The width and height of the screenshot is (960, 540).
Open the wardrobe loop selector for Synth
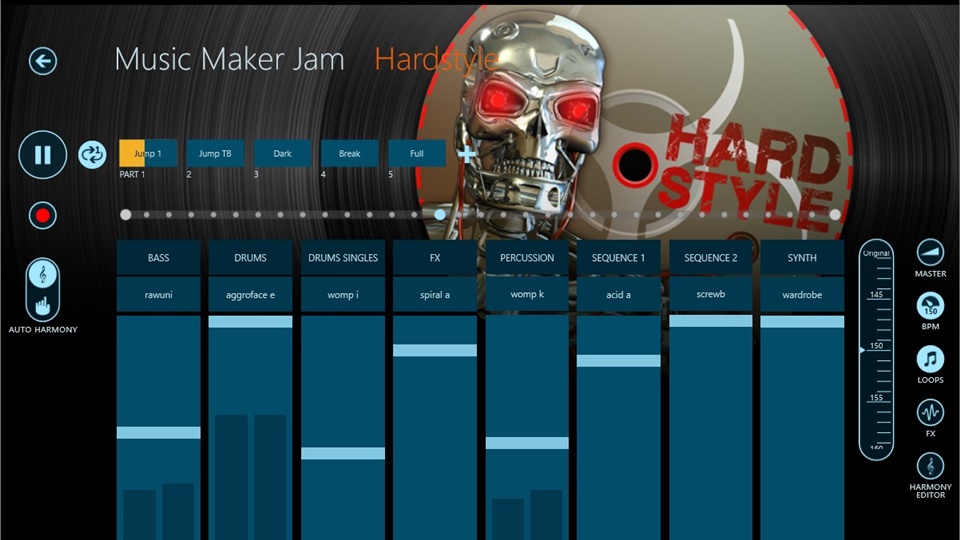(x=802, y=295)
